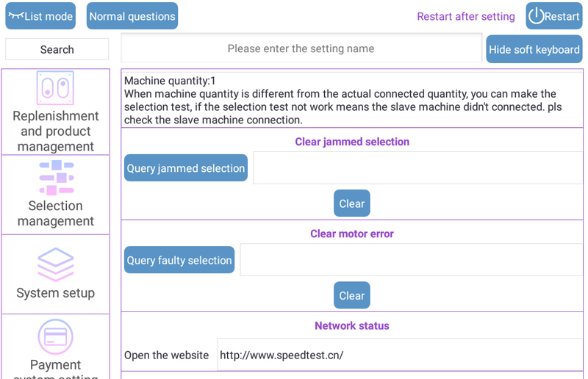588x379 pixels.
Task: Hide soft keyboard
Action: pyautogui.click(x=534, y=49)
